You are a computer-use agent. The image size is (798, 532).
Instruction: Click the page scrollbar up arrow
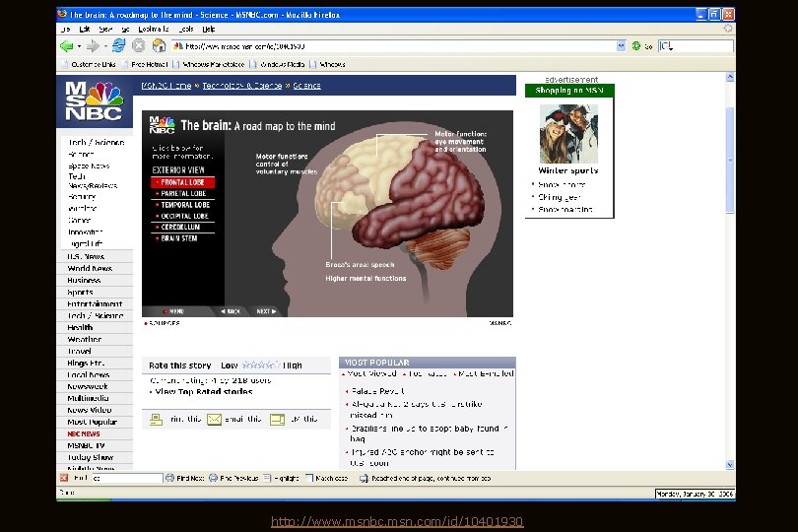(730, 78)
